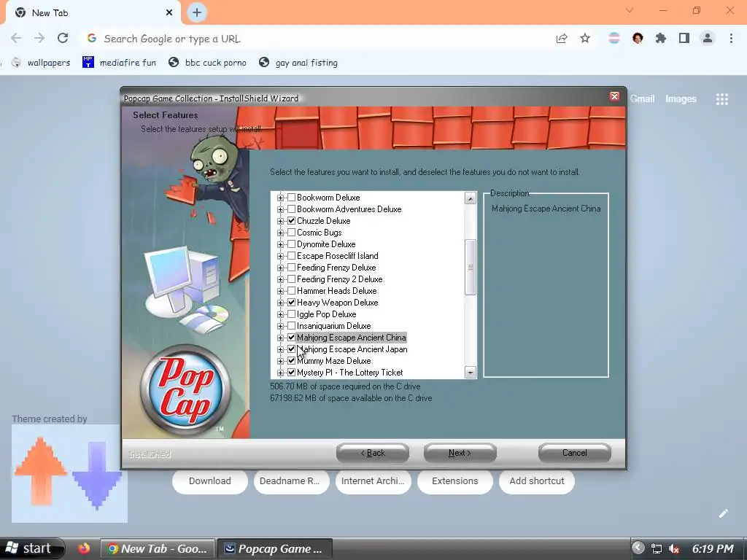This screenshot has height=560, width=747.
Task: Open the Extensions shortcut tile
Action: 455,481
